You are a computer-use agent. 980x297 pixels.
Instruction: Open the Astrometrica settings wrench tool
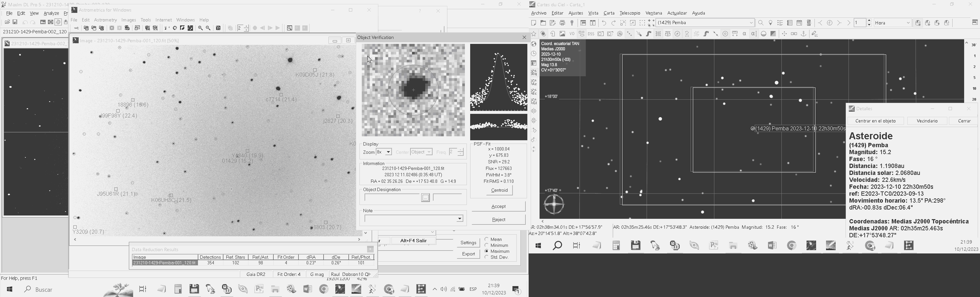[76, 28]
